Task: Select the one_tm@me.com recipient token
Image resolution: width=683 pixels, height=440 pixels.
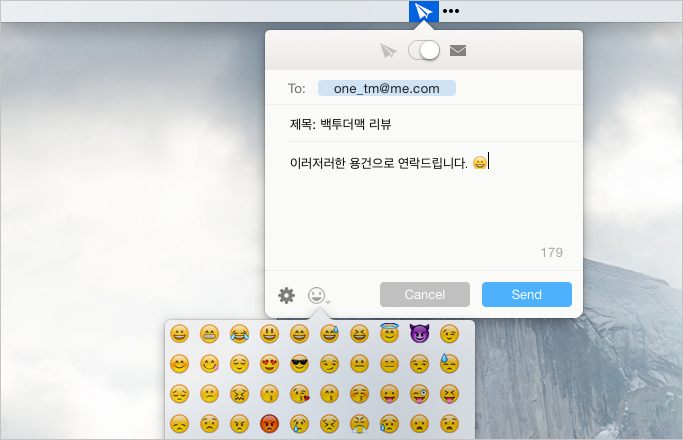Action: pos(387,88)
